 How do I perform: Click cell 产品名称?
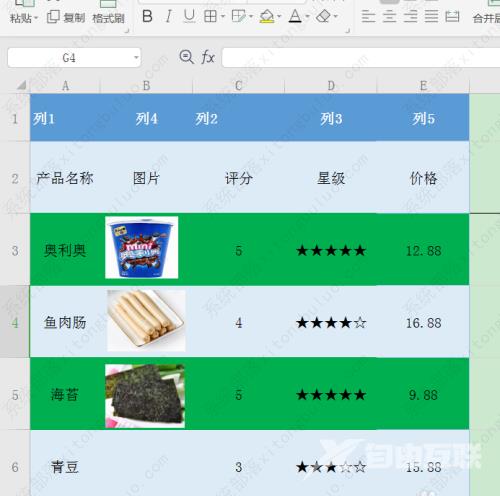pyautogui.click(x=65, y=178)
